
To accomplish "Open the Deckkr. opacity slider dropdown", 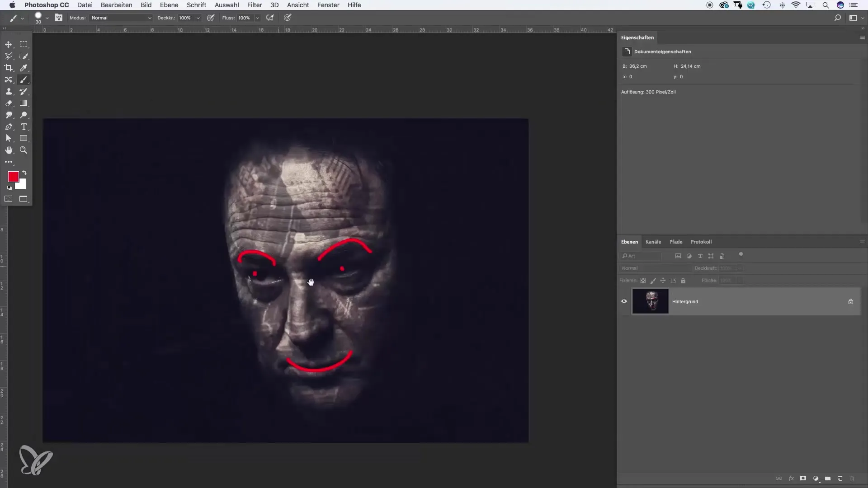I will 198,18.
